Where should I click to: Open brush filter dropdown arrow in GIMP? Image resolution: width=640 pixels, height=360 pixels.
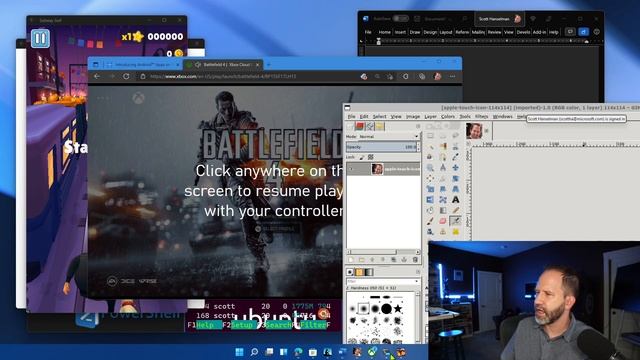tap(416, 281)
